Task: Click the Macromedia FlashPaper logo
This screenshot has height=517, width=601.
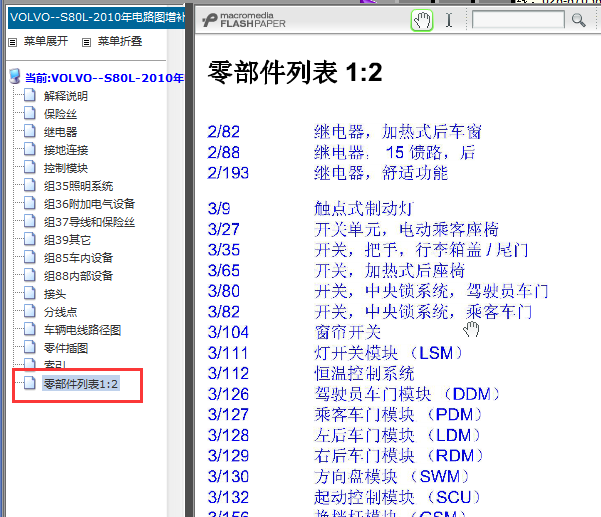Action: (x=244, y=20)
